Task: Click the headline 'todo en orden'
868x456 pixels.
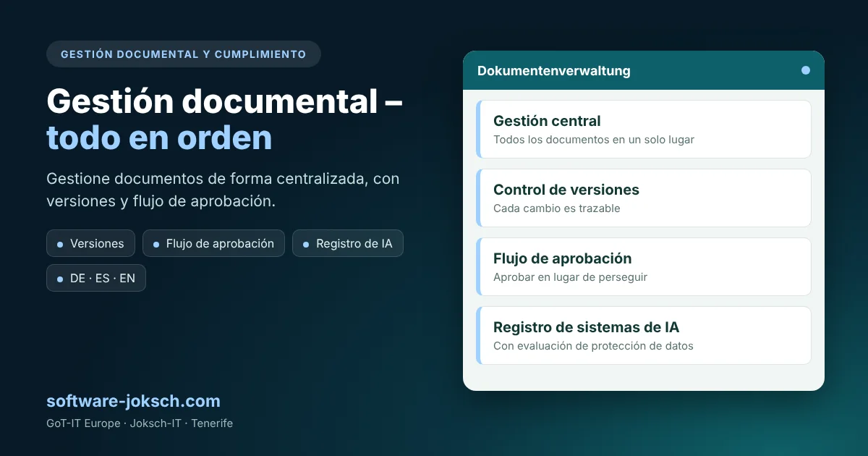Action: pyautogui.click(x=159, y=138)
